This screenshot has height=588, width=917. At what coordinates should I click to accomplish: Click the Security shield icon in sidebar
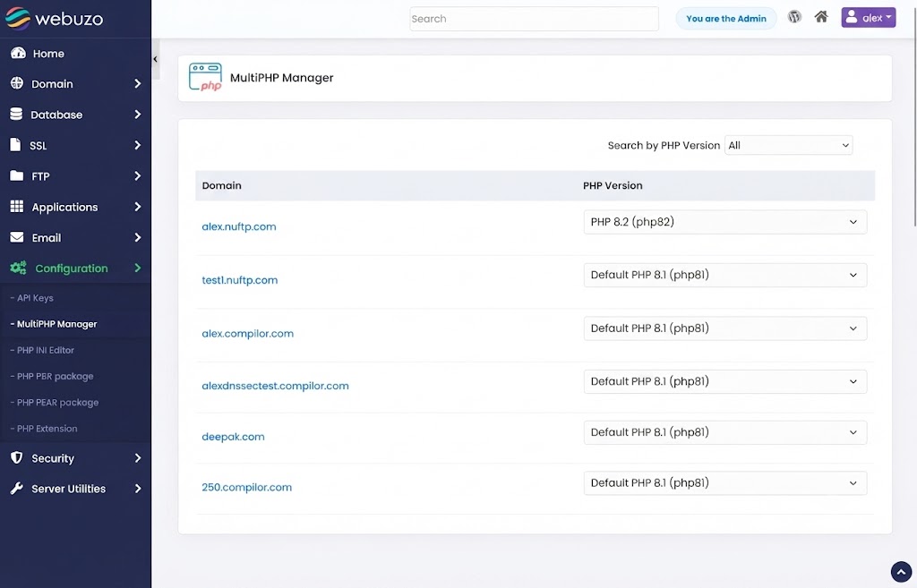click(x=17, y=457)
